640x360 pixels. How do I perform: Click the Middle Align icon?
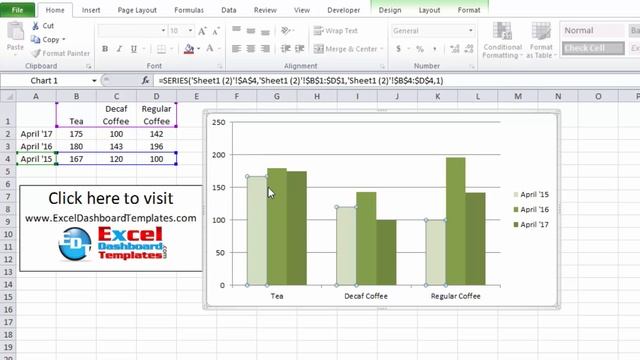[x=251, y=31]
